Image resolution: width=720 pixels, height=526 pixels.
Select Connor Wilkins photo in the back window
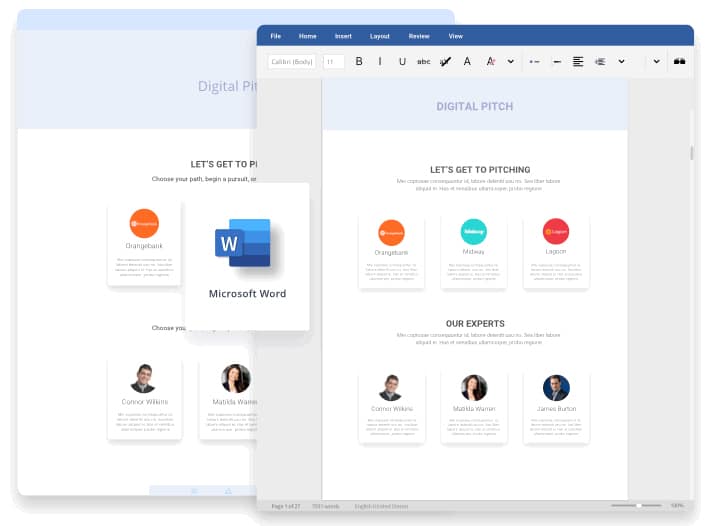pyautogui.click(x=144, y=379)
